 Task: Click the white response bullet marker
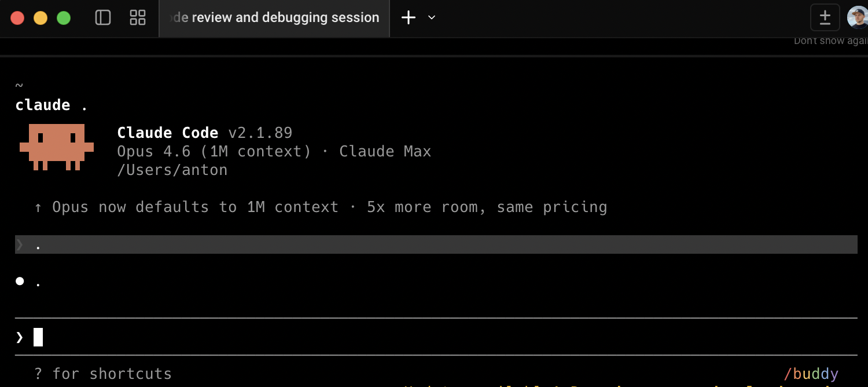[x=20, y=282]
